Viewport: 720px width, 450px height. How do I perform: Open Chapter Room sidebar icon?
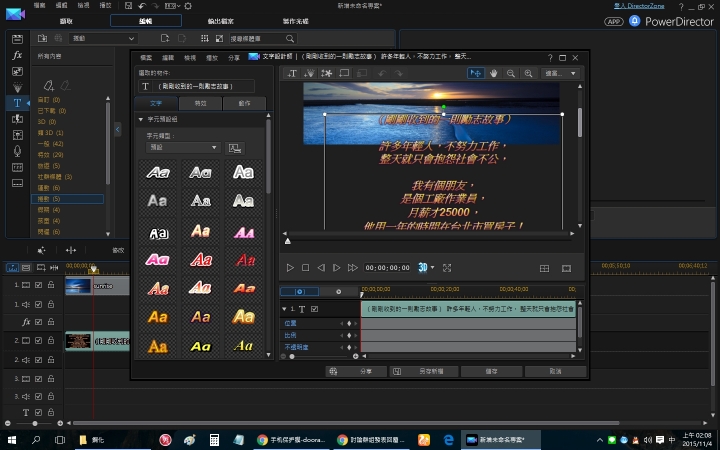coord(17,167)
